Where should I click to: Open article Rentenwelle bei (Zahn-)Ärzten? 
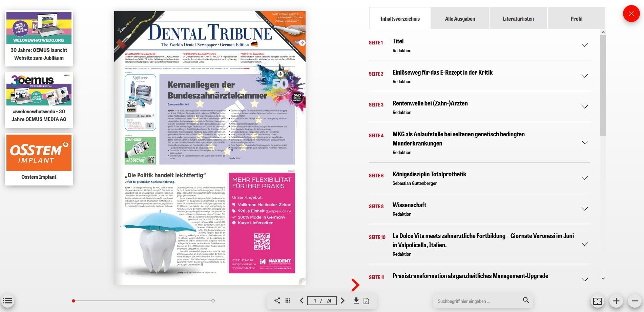[430, 103]
